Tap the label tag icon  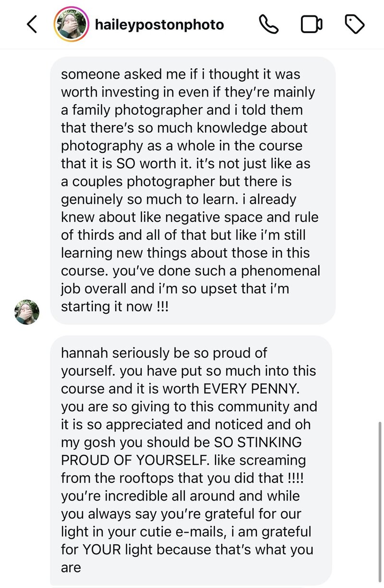click(355, 24)
